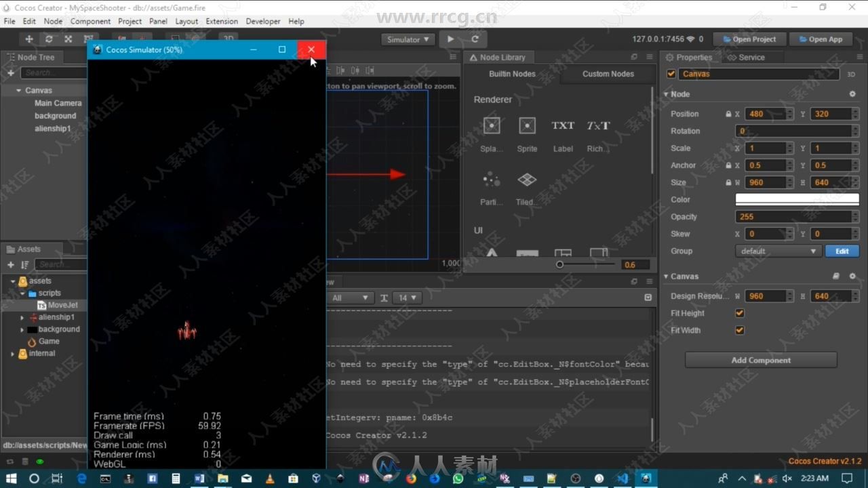Open the Service tab

[746, 58]
